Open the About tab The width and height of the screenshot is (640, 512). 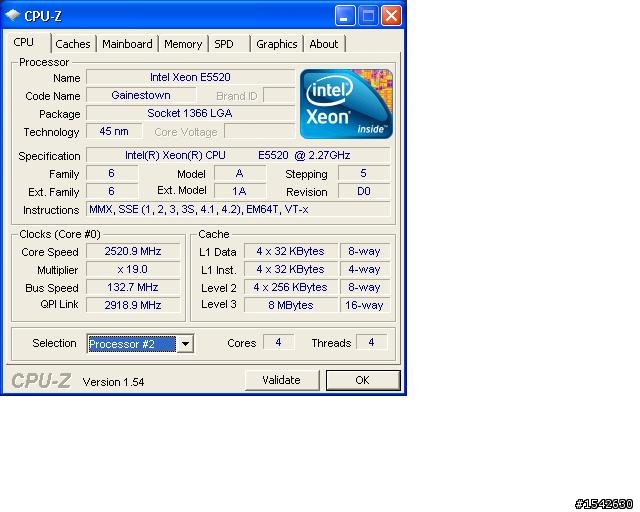click(x=324, y=44)
